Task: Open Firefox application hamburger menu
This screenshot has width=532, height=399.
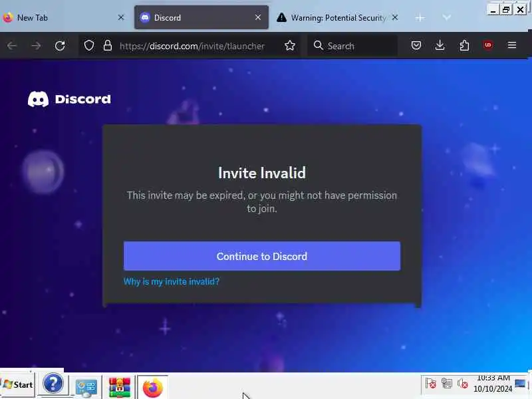Action: pyautogui.click(x=512, y=45)
